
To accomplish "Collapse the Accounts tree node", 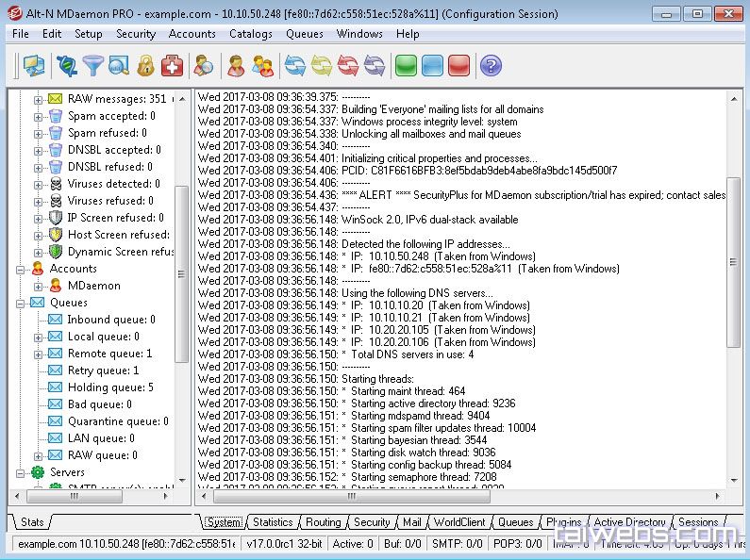I will coord(21,269).
